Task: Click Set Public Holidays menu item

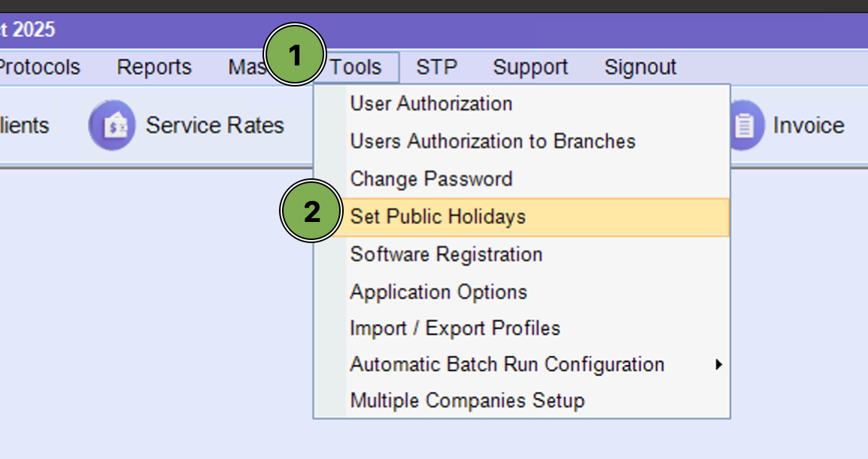Action: (438, 217)
